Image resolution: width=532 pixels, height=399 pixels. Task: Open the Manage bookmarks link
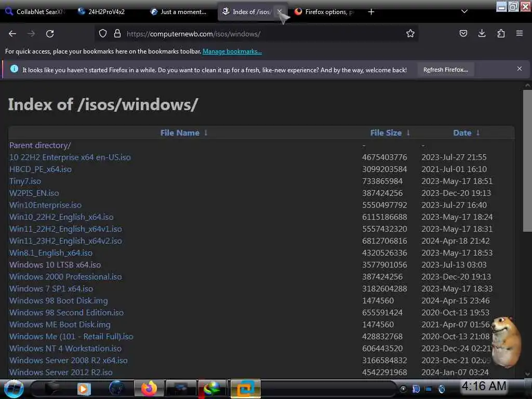tap(232, 51)
